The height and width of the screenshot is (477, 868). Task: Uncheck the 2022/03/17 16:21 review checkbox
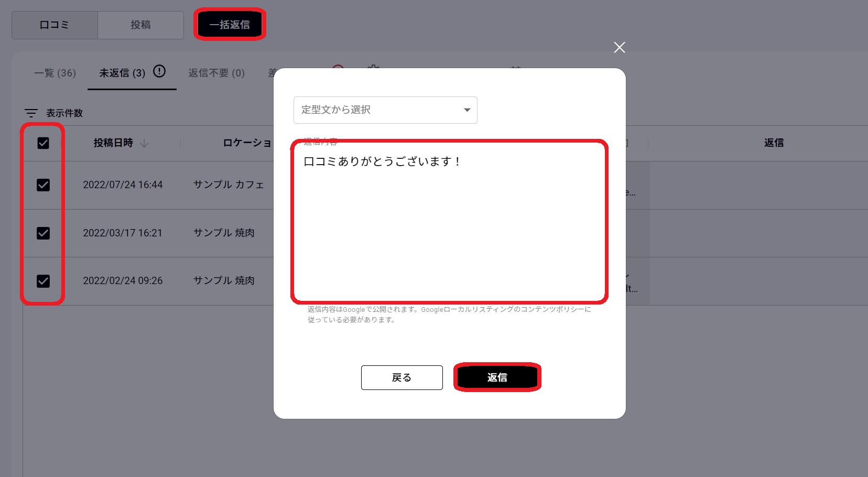coord(43,233)
